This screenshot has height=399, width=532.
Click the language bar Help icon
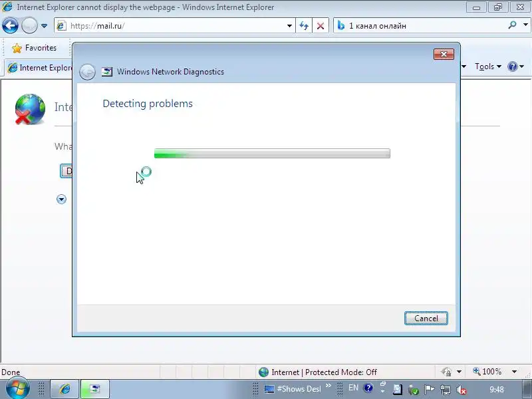pyautogui.click(x=368, y=388)
